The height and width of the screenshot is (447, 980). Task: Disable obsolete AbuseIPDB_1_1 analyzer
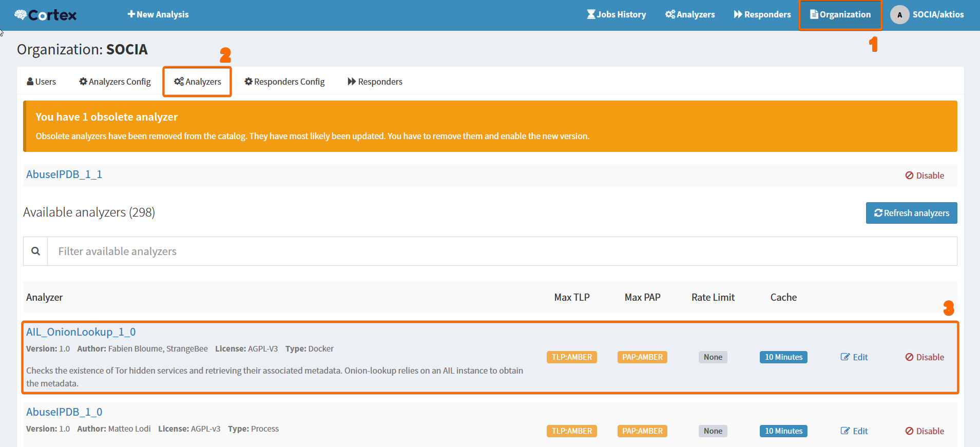pos(925,176)
